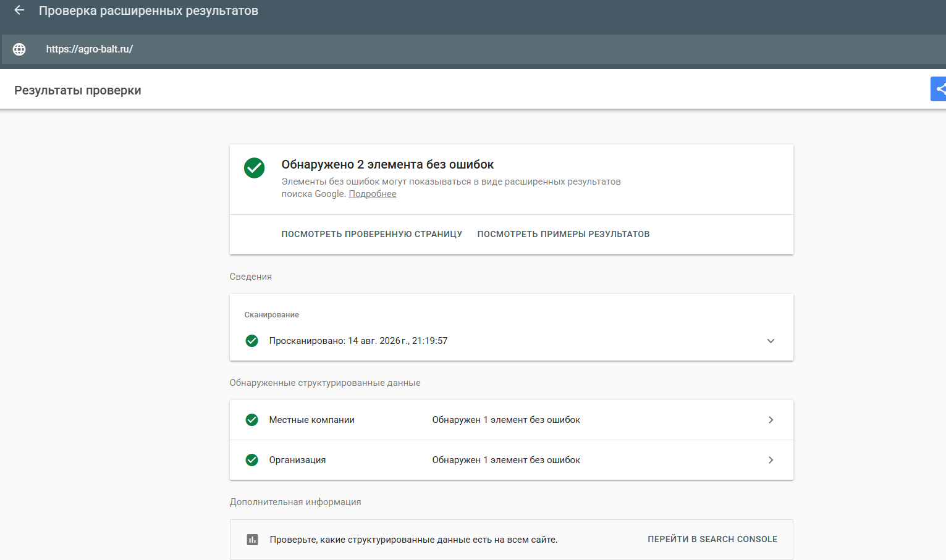Click the globe icon beside the URL
This screenshot has width=946, height=560.
click(x=19, y=49)
